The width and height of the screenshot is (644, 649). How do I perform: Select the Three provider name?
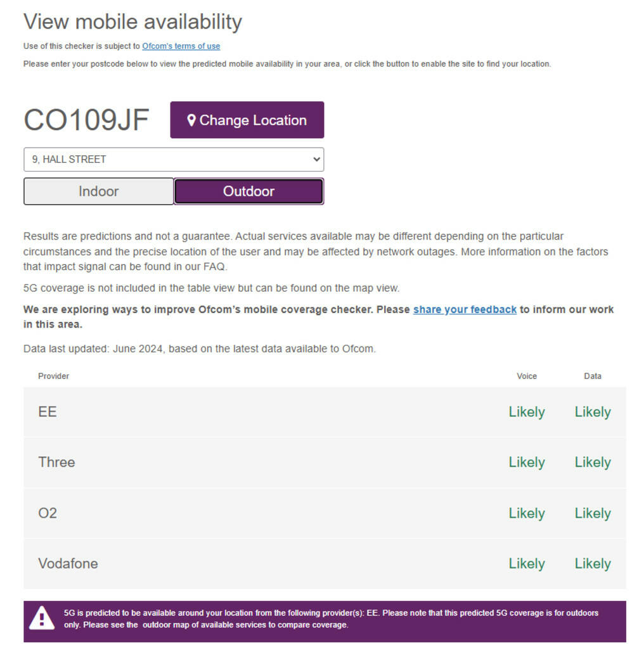click(x=56, y=463)
